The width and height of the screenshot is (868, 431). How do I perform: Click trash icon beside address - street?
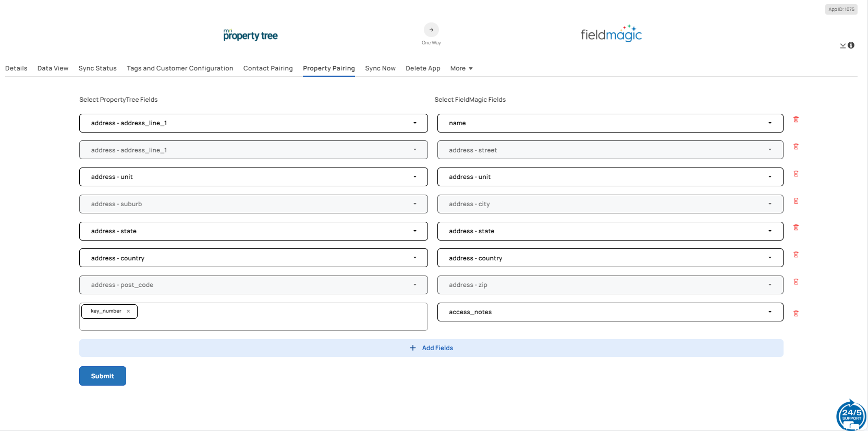click(x=796, y=147)
